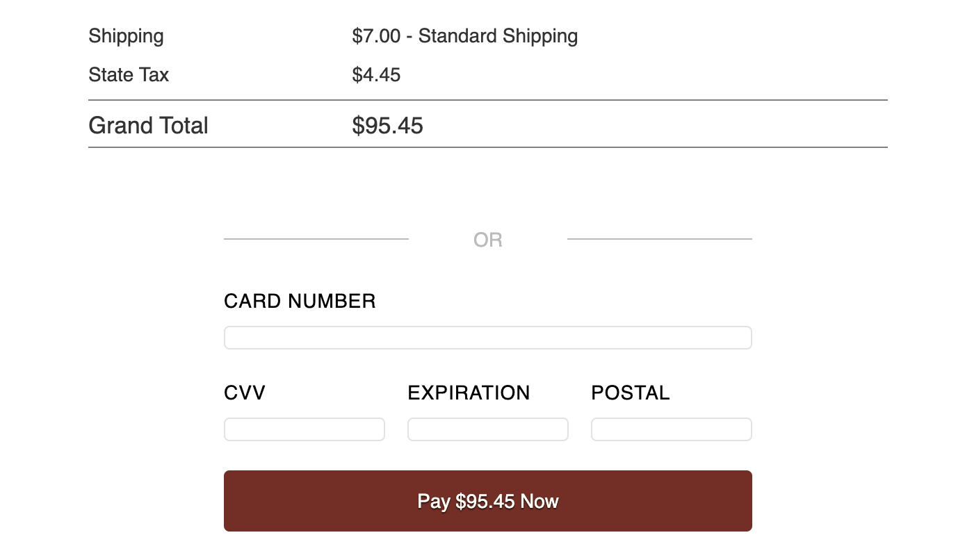Click the separator line above Grand Total
This screenshot has height=560, width=965.
pyautogui.click(x=487, y=100)
